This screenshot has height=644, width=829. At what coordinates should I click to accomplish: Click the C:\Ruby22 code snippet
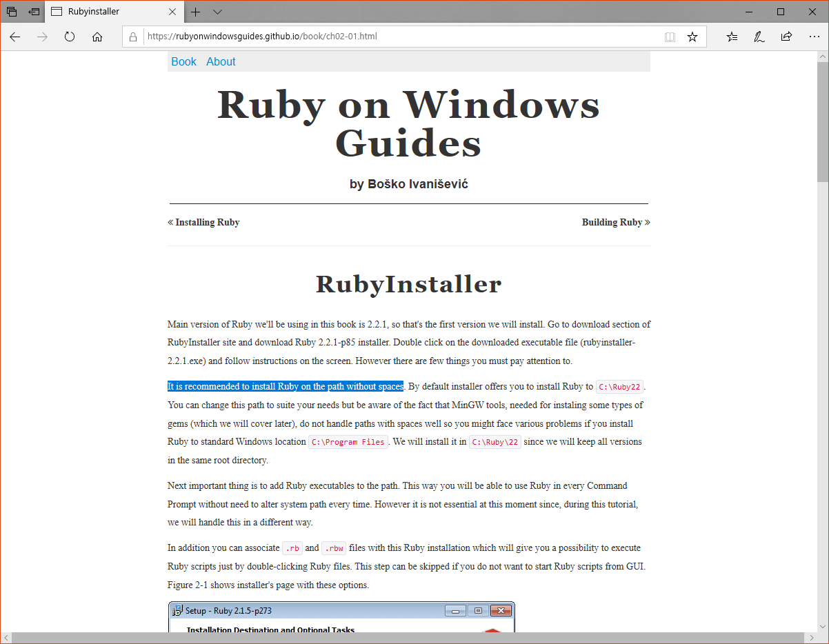[620, 387]
